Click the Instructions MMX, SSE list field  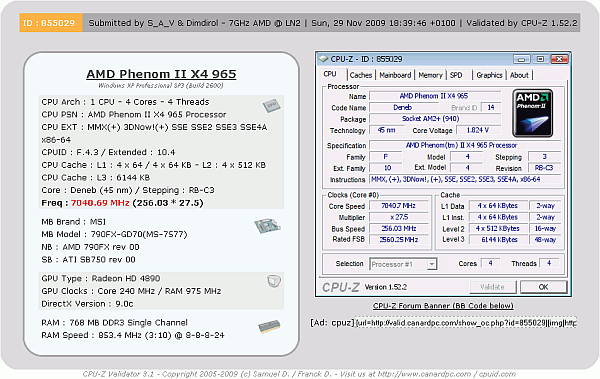[x=465, y=179]
